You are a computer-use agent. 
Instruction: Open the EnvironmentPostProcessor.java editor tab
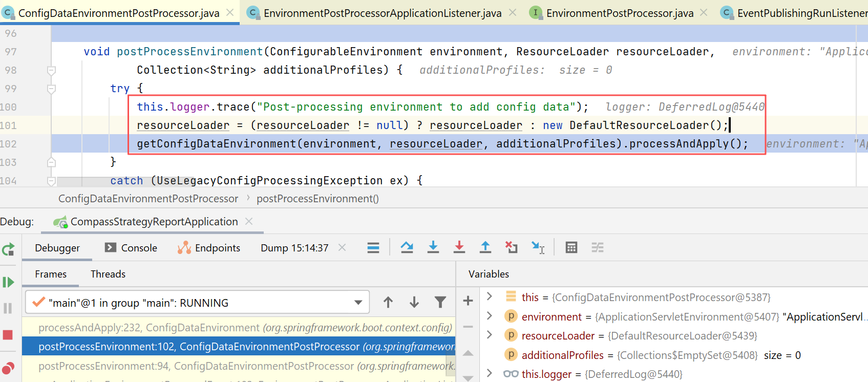(619, 13)
